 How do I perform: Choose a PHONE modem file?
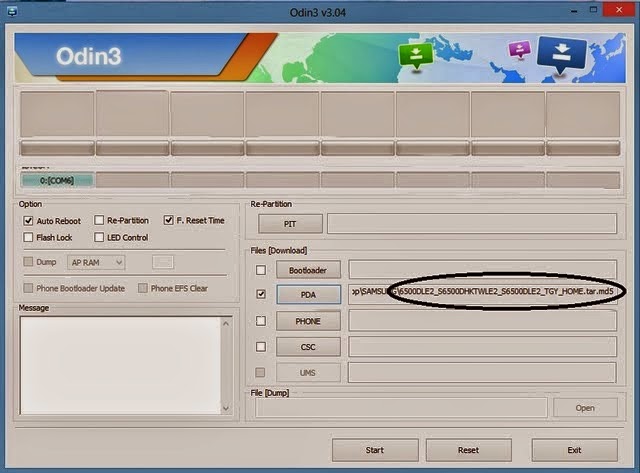pyautogui.click(x=308, y=321)
